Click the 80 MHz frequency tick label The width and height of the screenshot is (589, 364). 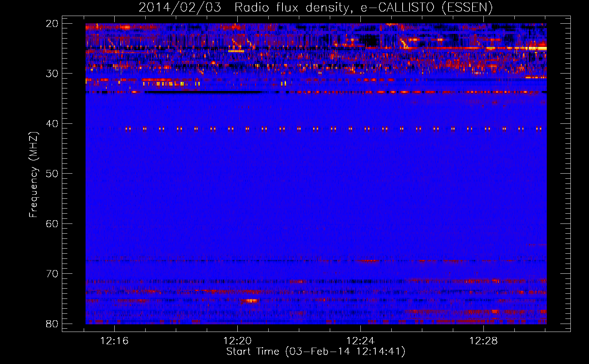pos(52,324)
